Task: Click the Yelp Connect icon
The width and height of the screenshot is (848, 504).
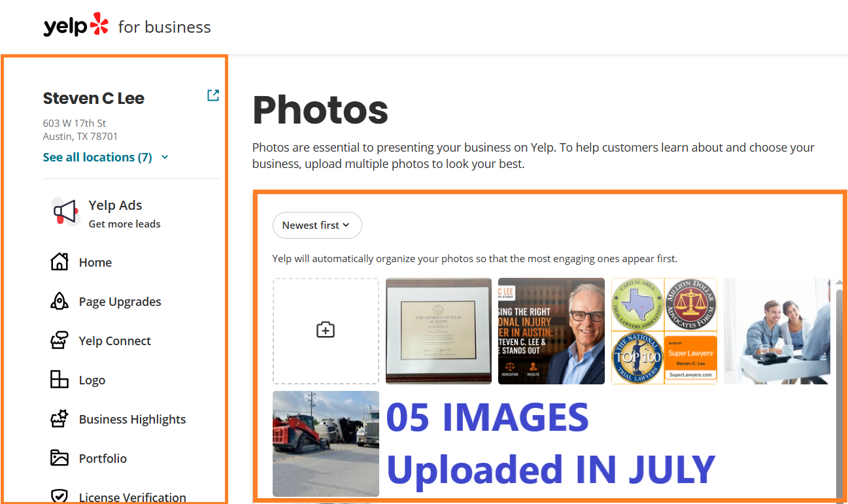Action: point(59,341)
